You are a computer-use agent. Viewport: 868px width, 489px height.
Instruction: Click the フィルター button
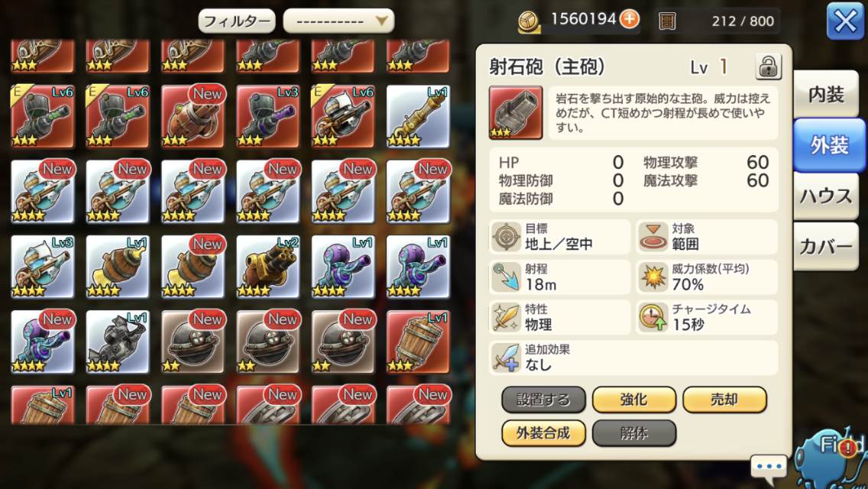tap(237, 21)
